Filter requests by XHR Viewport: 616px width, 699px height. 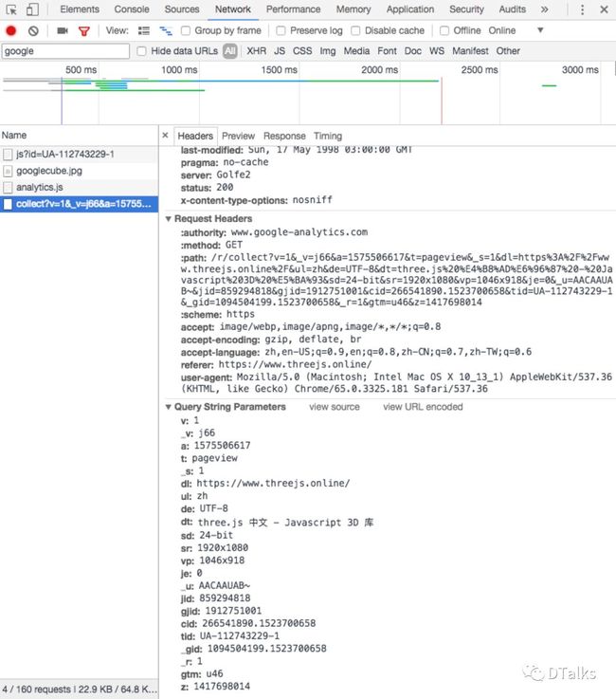[257, 51]
